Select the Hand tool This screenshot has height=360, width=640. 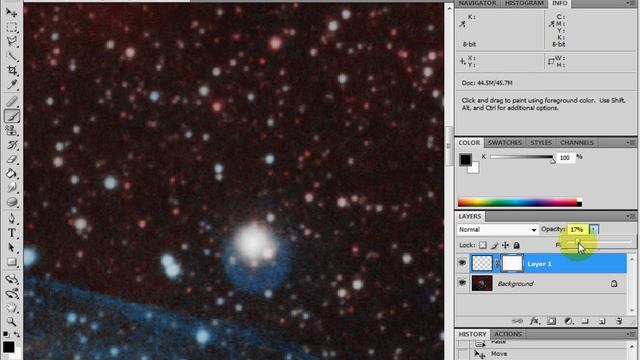11,307
